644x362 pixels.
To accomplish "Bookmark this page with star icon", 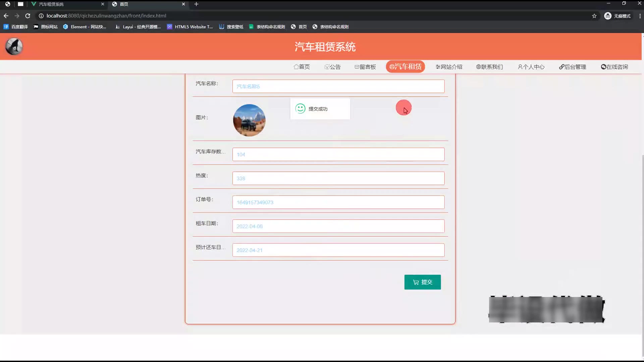I will tap(594, 16).
